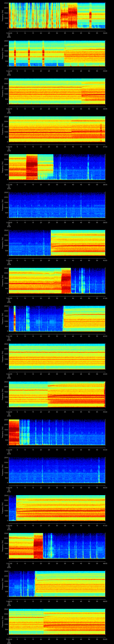The width and height of the screenshot is (114, 644).
Task: Select the spectrogram panel starting at 5:35:00
Action: click(x=57, y=91)
